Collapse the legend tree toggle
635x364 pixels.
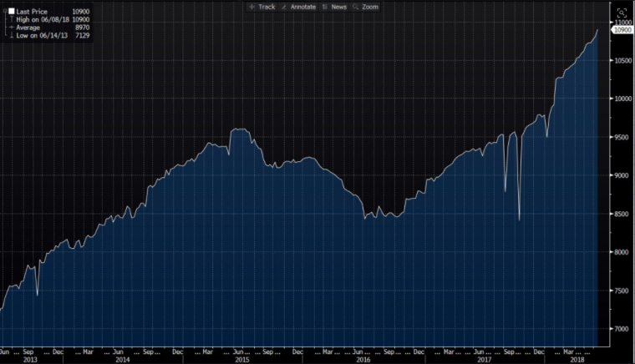pos(4,12)
